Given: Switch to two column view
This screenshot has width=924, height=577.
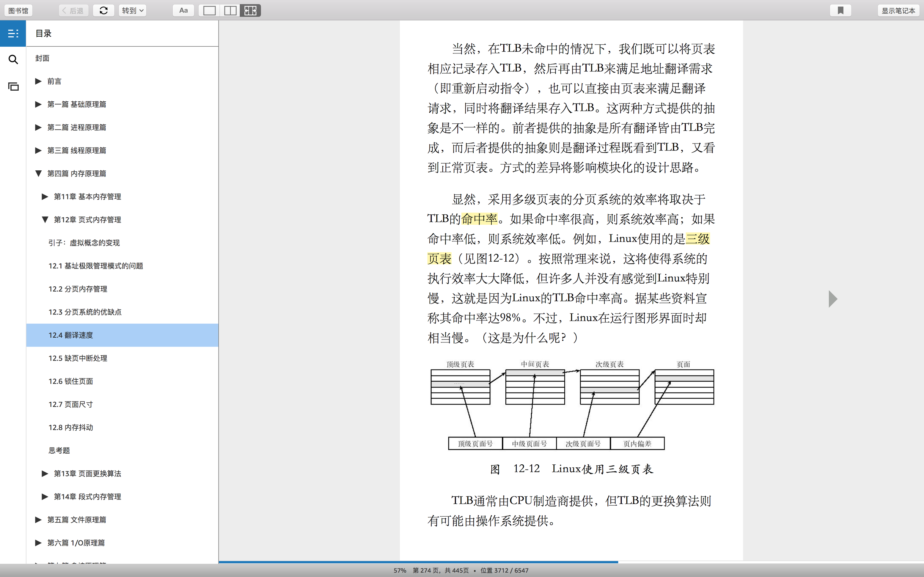Looking at the screenshot, I should coord(230,10).
